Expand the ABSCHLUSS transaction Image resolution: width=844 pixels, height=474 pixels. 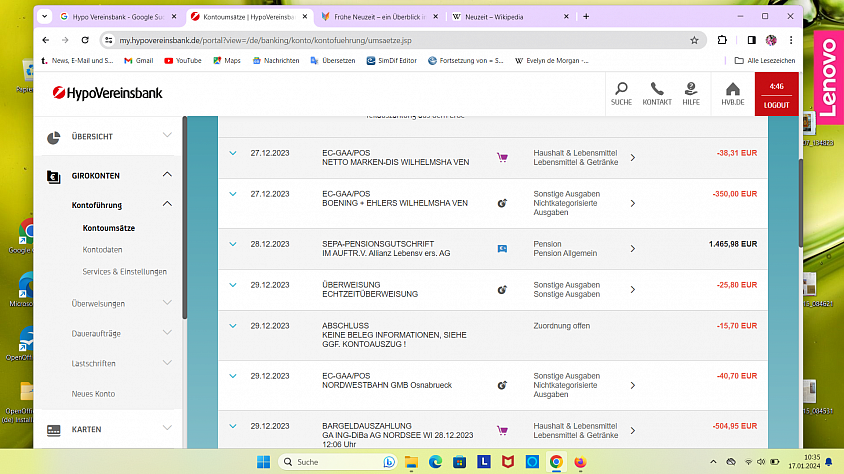[x=233, y=326]
